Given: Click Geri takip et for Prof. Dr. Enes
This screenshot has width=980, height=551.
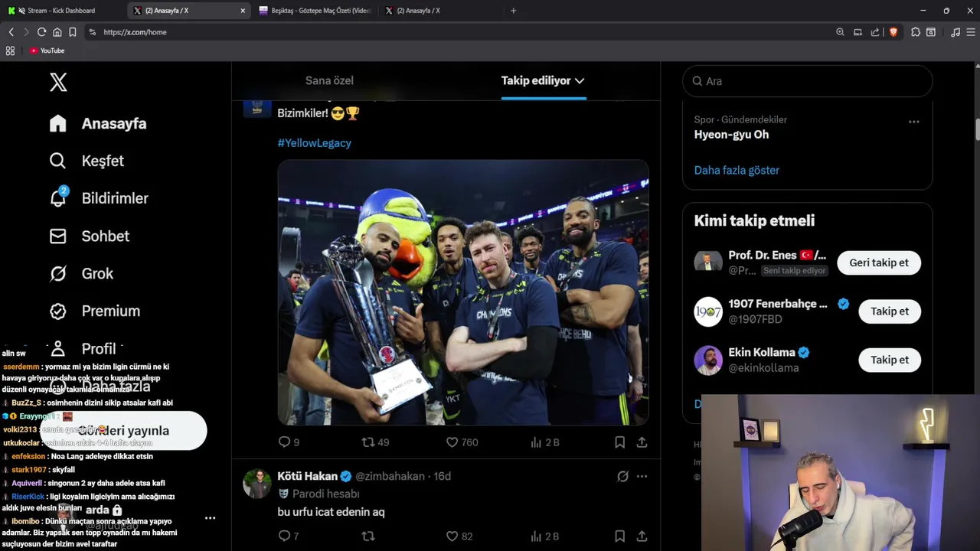Looking at the screenshot, I should (x=879, y=262).
